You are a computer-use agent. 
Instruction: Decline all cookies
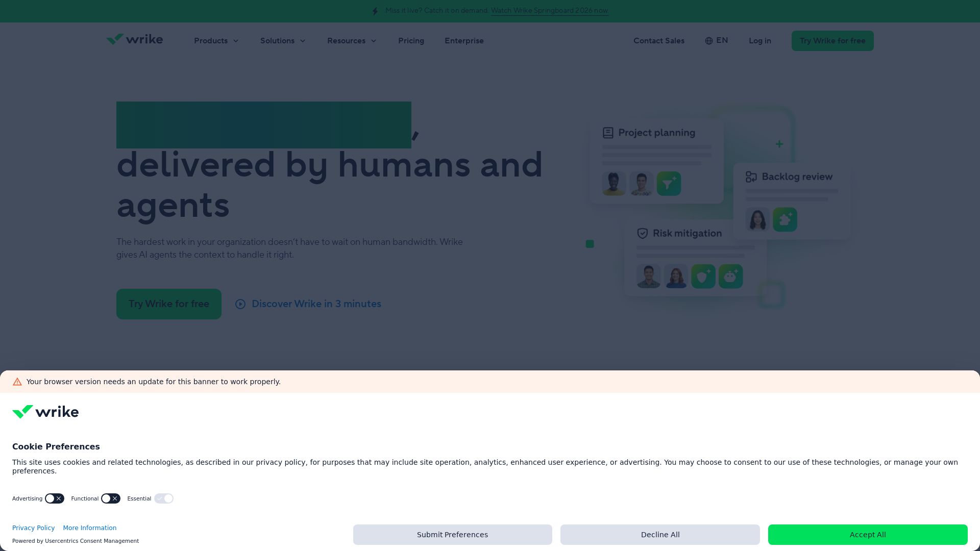660,535
